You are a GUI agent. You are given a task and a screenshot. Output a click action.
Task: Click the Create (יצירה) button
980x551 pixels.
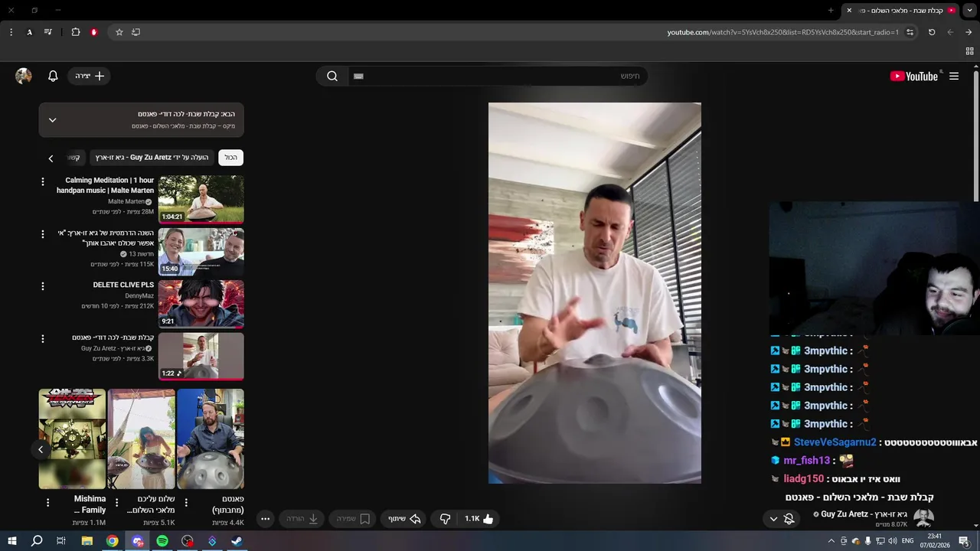click(x=90, y=76)
